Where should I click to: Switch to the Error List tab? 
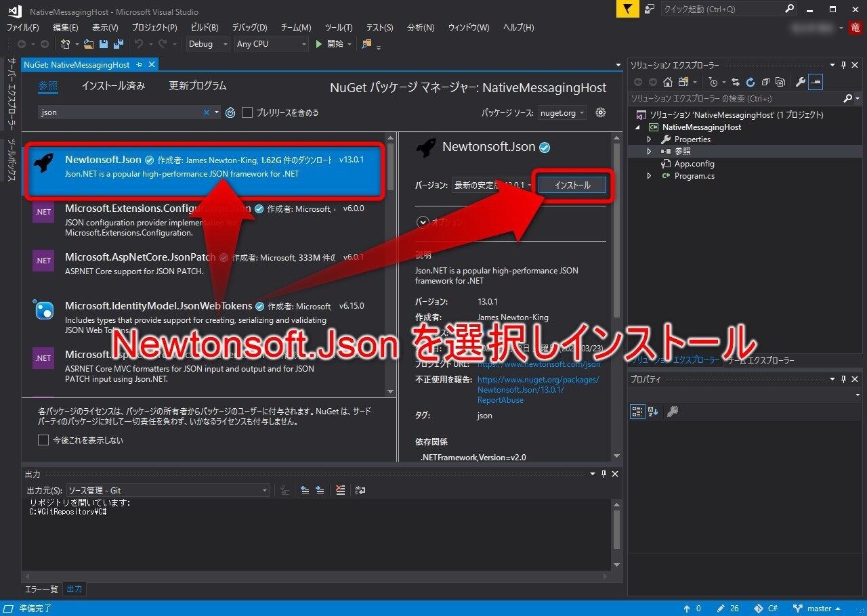[41, 589]
